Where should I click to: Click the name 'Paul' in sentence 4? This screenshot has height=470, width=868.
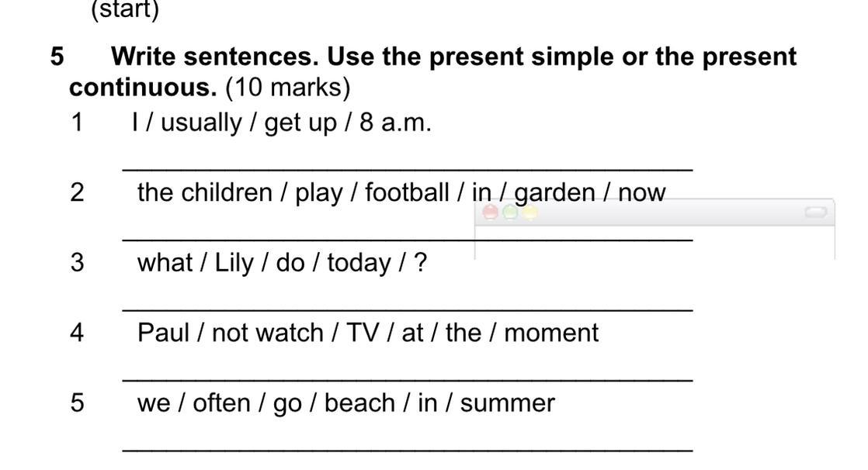(163, 333)
